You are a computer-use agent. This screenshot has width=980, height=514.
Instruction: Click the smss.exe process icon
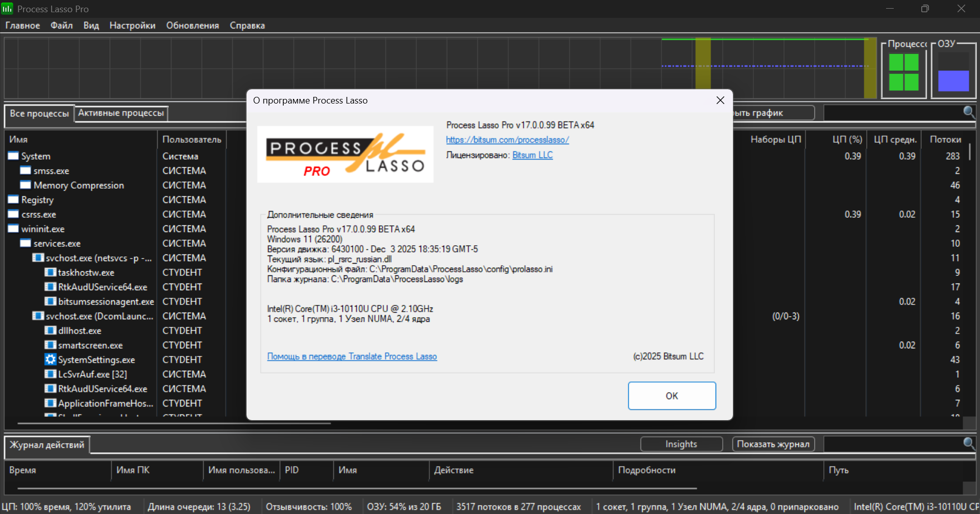[x=26, y=170]
